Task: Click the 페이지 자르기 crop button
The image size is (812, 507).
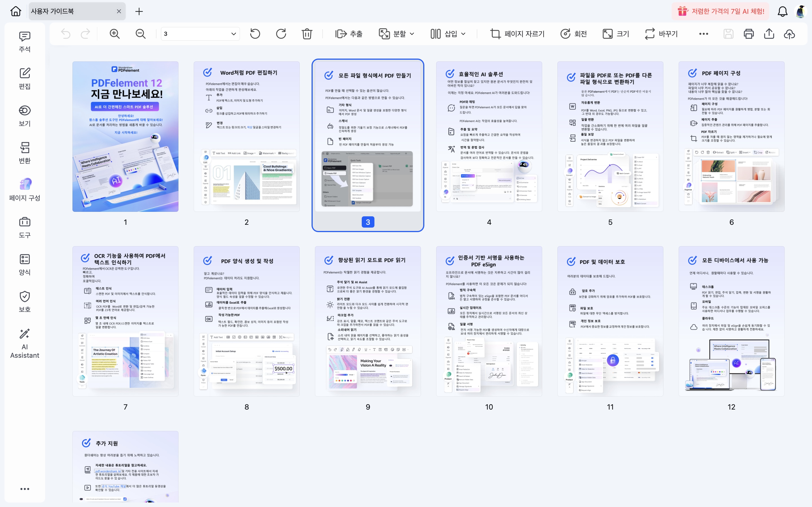Action: tap(517, 34)
